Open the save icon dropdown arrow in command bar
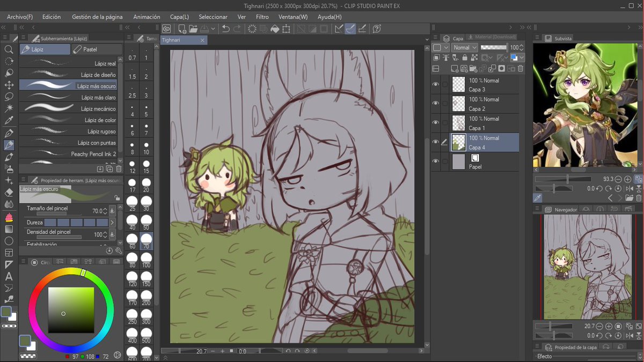This screenshot has width=644, height=362. point(213,28)
